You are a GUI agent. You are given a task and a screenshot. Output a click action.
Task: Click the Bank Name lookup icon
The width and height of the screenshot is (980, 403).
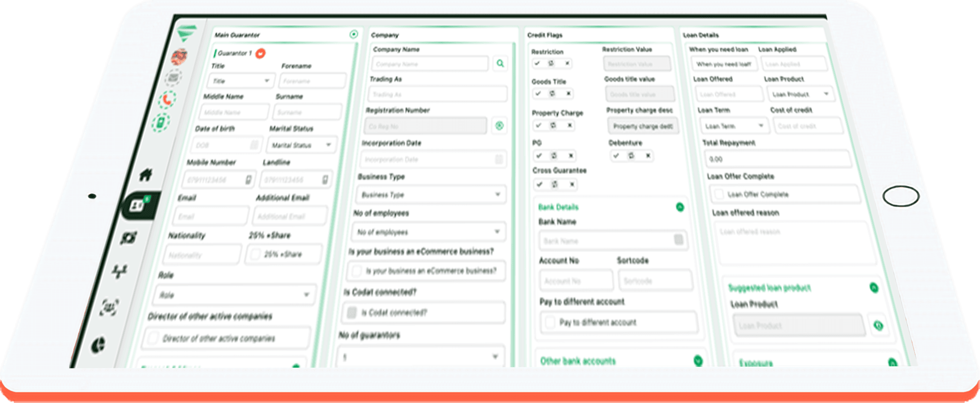point(679,240)
